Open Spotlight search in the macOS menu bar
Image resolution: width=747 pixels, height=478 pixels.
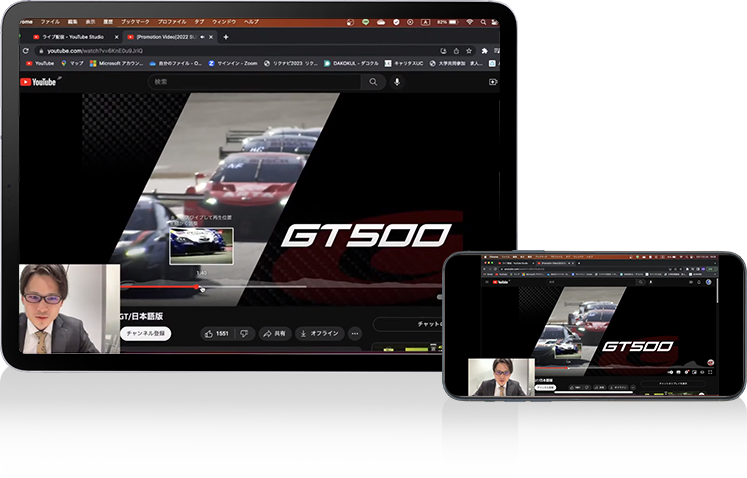click(x=483, y=22)
